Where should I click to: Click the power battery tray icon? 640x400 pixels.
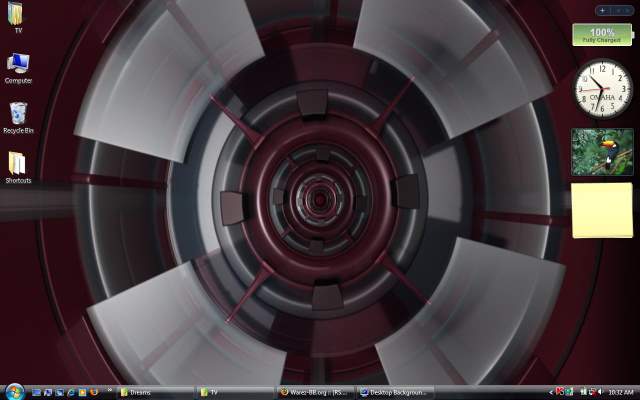pos(583,392)
